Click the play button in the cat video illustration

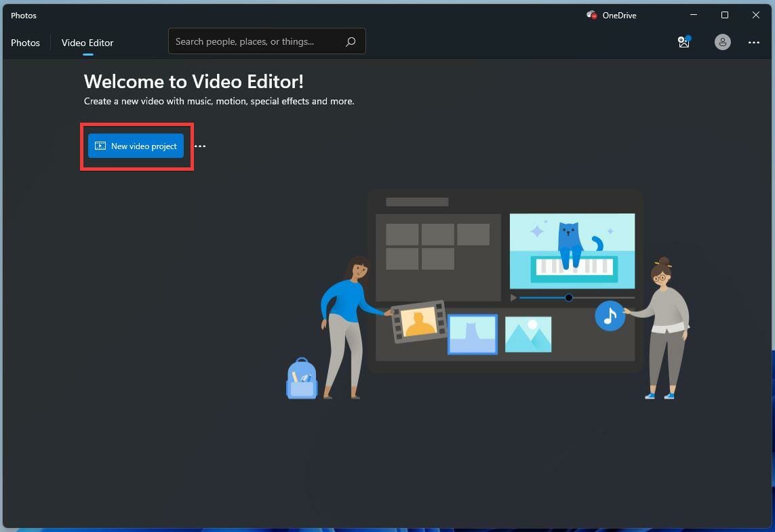point(513,298)
